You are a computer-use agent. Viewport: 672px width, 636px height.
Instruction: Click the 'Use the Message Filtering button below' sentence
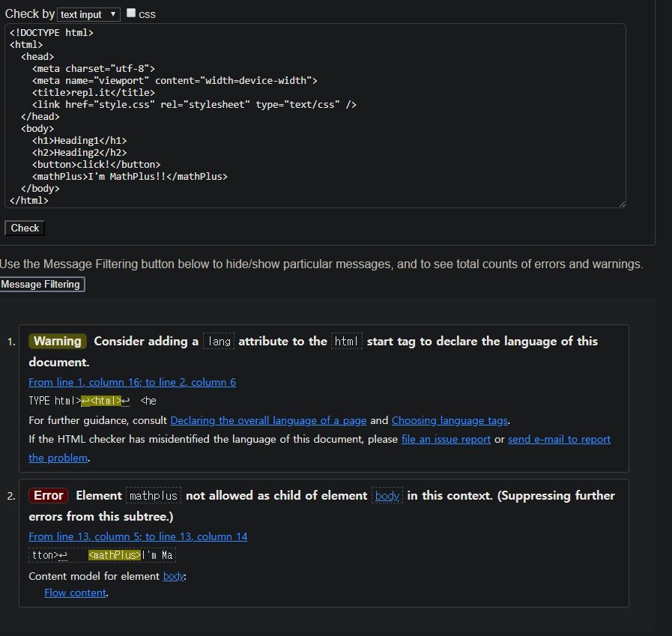(321, 264)
